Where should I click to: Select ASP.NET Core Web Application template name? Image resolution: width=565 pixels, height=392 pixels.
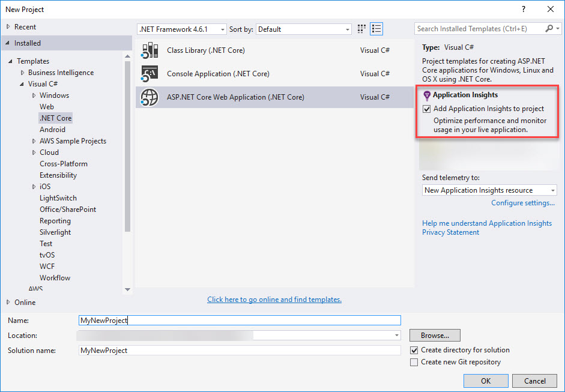[235, 97]
